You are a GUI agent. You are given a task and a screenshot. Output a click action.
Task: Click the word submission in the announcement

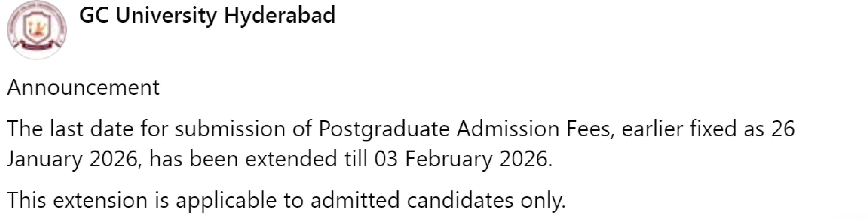click(230, 129)
